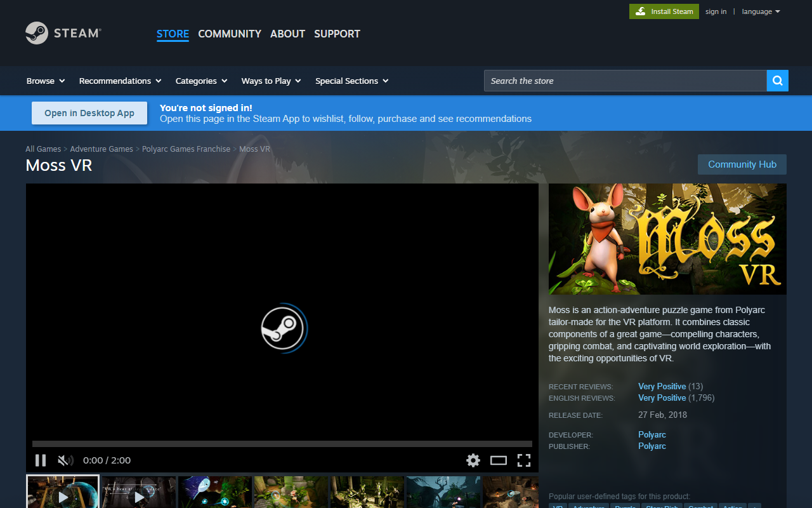Click the Install Steam button
This screenshot has width=812, height=508.
click(664, 11)
